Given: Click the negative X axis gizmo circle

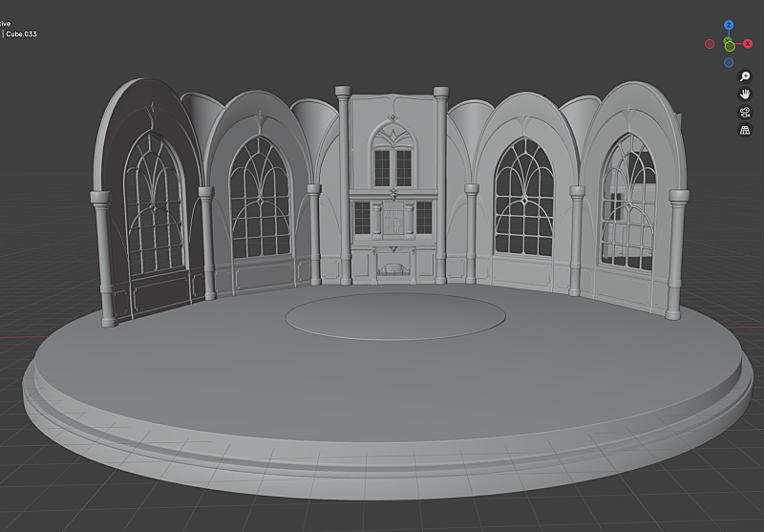Looking at the screenshot, I should [710, 44].
